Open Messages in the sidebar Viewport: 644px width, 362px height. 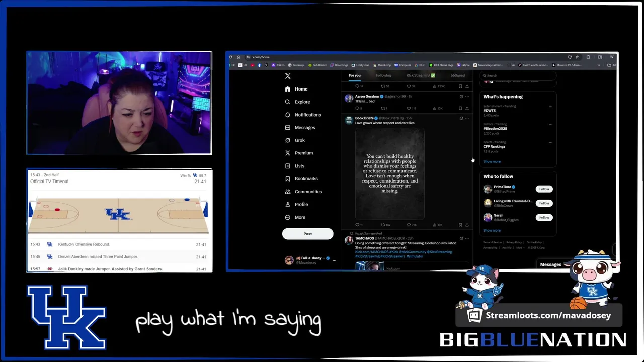coord(300,128)
